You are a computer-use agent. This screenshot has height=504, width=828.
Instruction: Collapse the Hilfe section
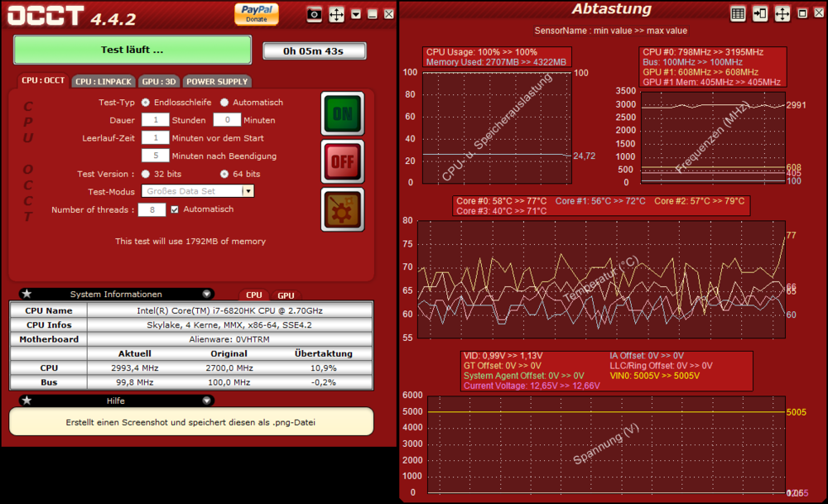click(x=206, y=401)
